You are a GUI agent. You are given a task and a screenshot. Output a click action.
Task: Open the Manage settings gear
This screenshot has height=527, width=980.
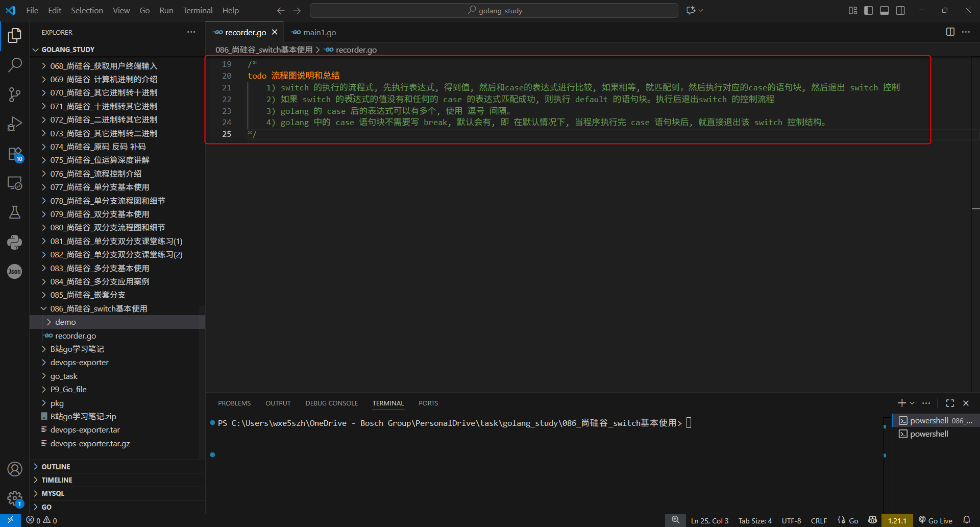point(15,498)
